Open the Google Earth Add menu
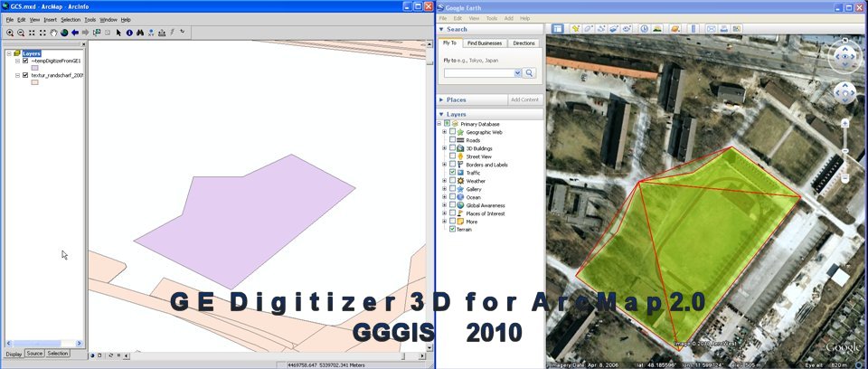 pos(509,18)
